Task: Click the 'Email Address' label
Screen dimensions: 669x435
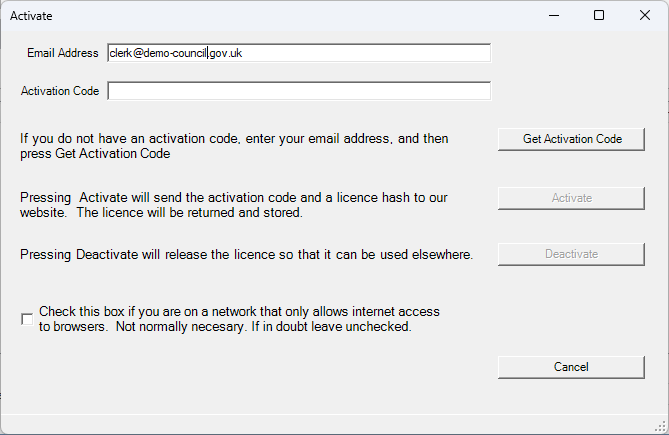Action: 63,53
